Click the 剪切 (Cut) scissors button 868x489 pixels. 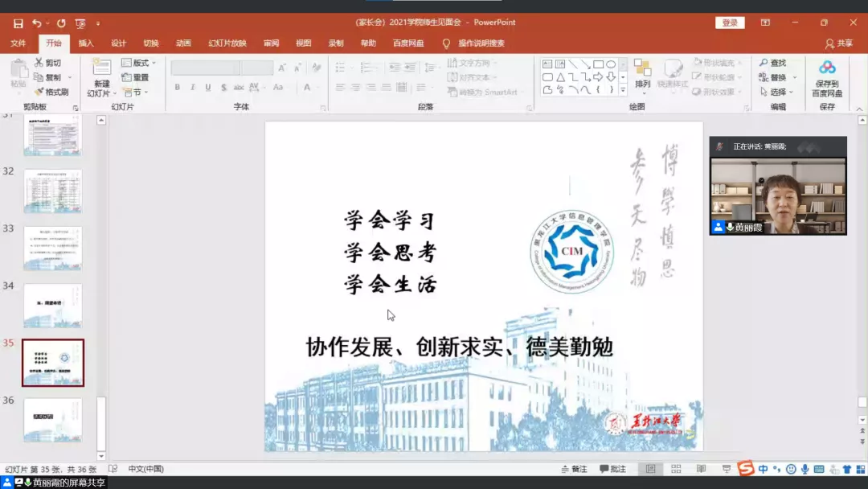pos(47,63)
